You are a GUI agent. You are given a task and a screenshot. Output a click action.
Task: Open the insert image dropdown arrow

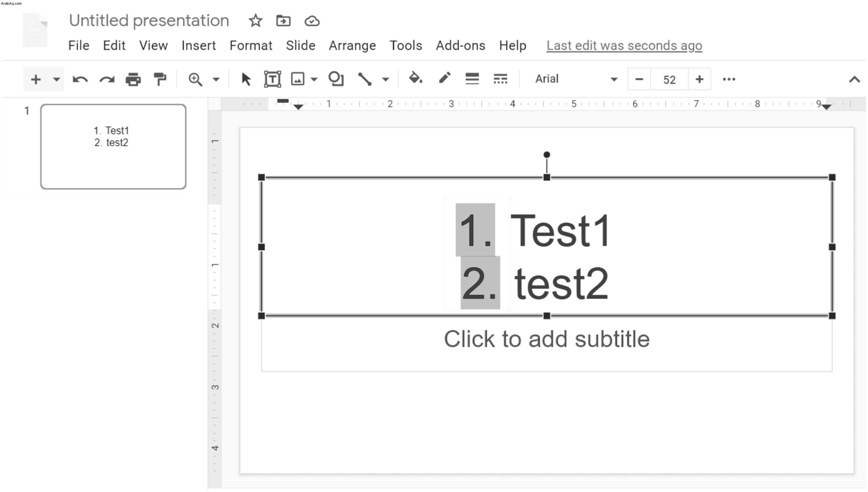point(314,80)
